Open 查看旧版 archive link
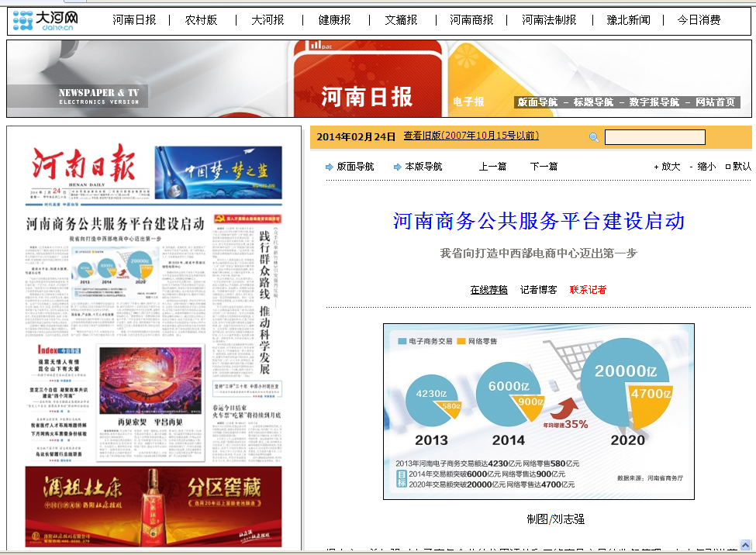Image resolution: width=756 pixels, height=555 pixels. [471, 136]
